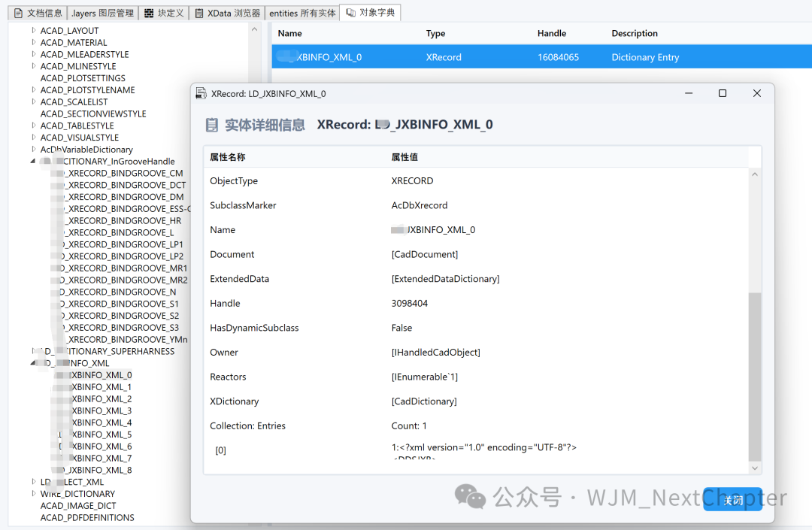Collapse the DICTIONARY_InGrooveHandle node
Screen dimensions: 812x530
coord(32,161)
